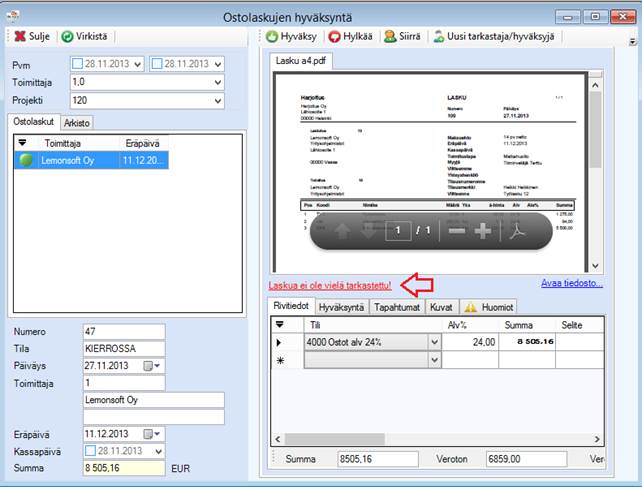Screen dimensions: 642x487
Task: Toggle the second Pvm date checkbox
Action: point(157,64)
